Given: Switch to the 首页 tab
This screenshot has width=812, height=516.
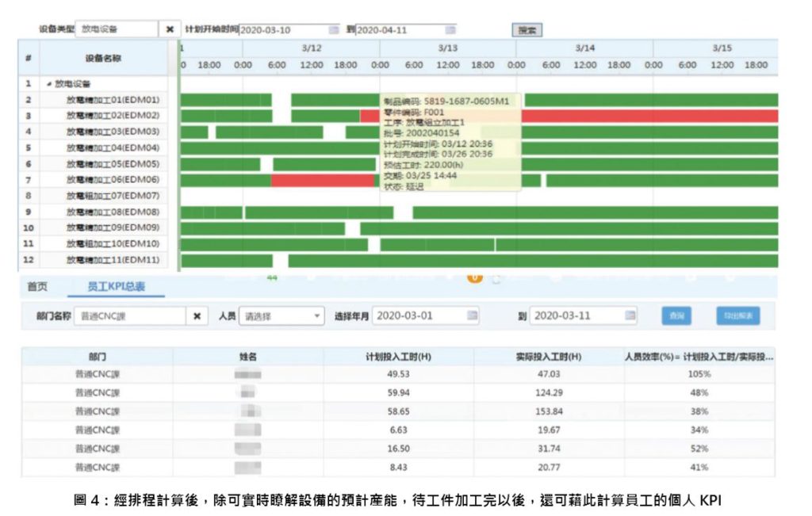Looking at the screenshot, I should (37, 287).
